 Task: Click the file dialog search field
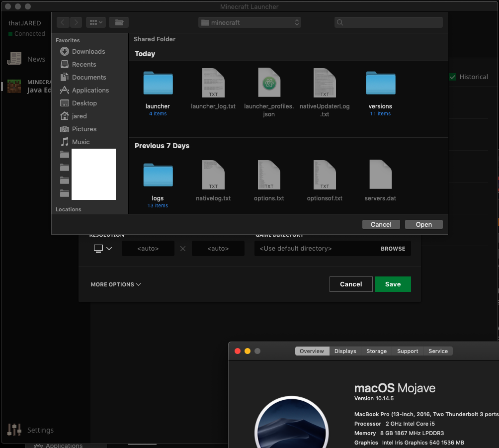click(389, 22)
